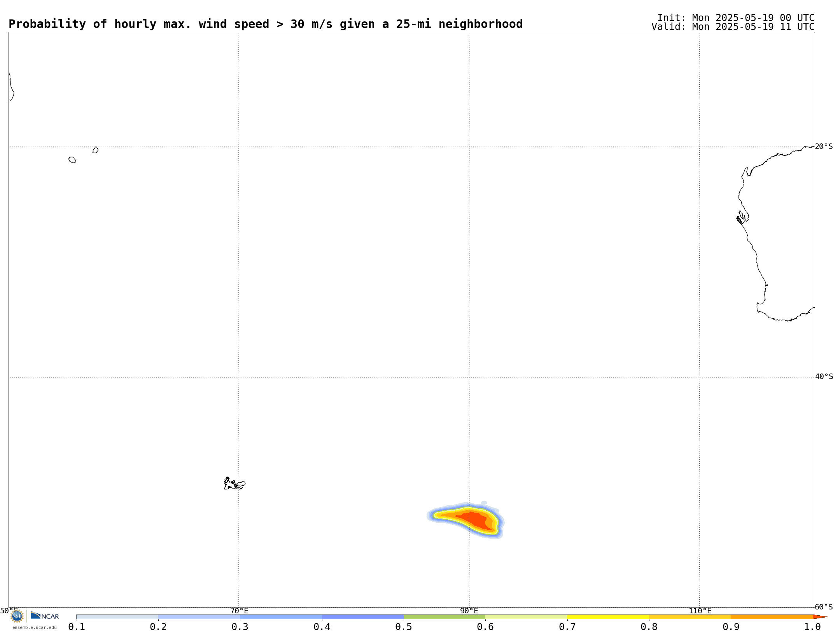Click the 0.4 to 0.5 periwinkle colorbar segment
The height and width of the screenshot is (632, 840).
363,617
